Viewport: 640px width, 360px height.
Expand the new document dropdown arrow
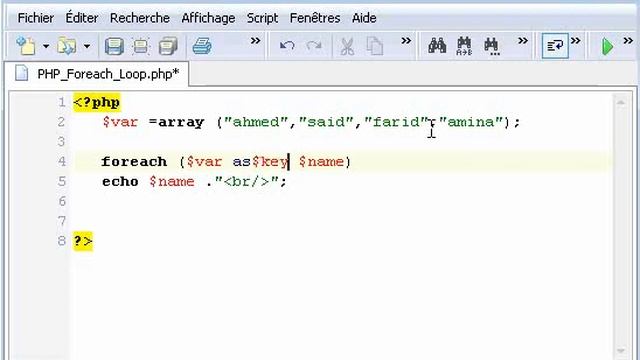pyautogui.click(x=46, y=46)
